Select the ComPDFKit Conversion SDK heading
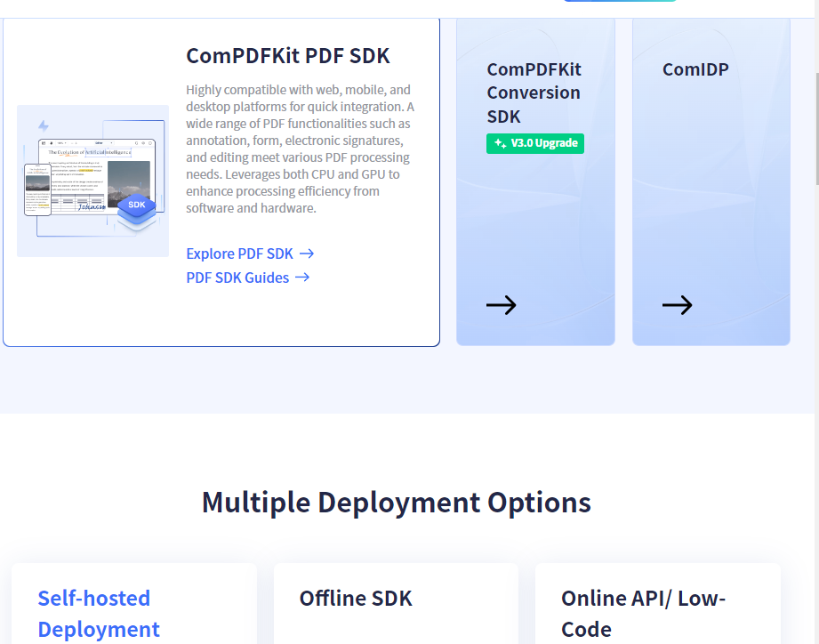This screenshot has width=819, height=644. [534, 93]
